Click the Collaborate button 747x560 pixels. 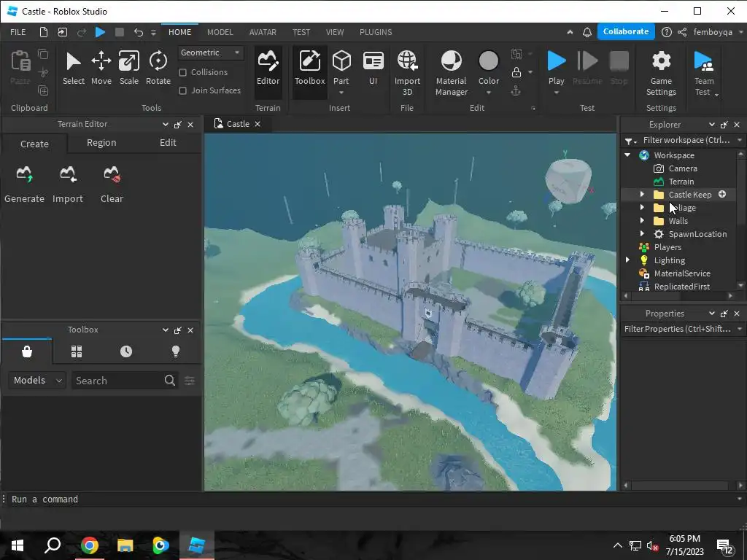[625, 31]
